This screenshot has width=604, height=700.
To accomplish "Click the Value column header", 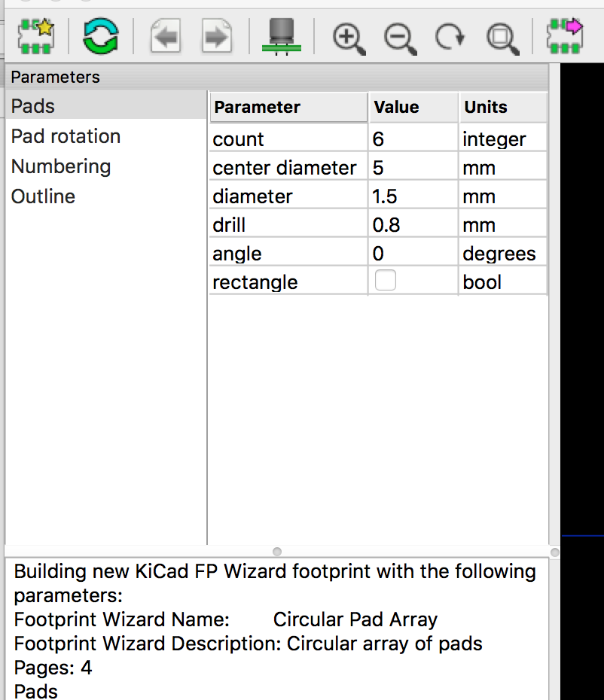I will (x=413, y=107).
